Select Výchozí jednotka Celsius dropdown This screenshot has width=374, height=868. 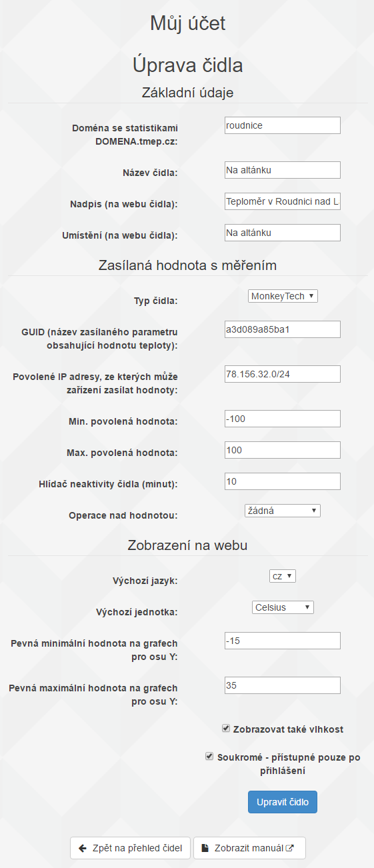click(283, 607)
